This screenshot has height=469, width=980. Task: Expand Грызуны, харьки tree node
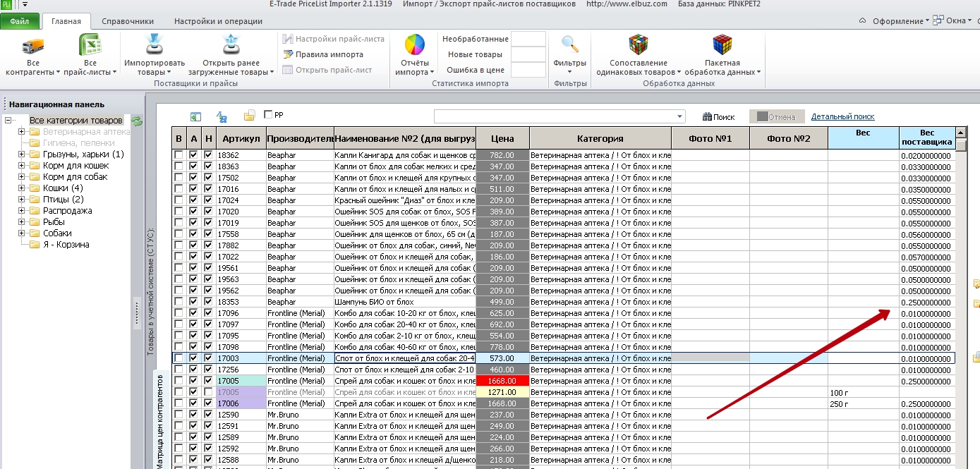22,154
